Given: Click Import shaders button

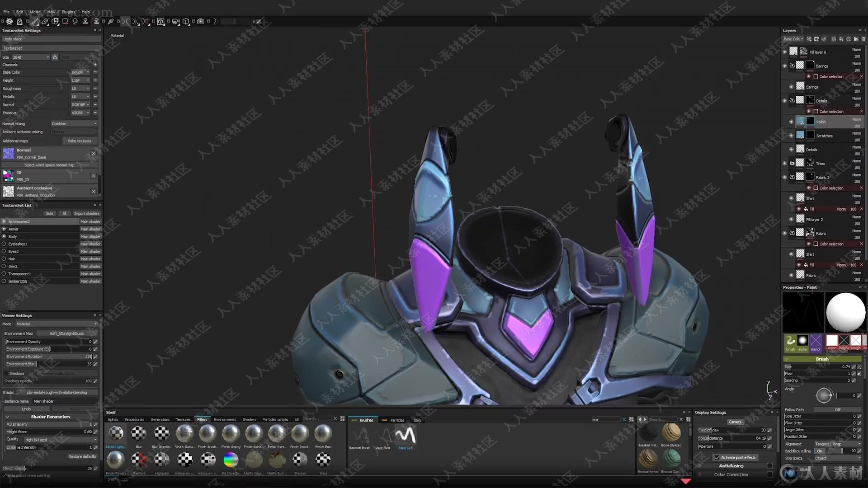Looking at the screenshot, I should point(86,213).
